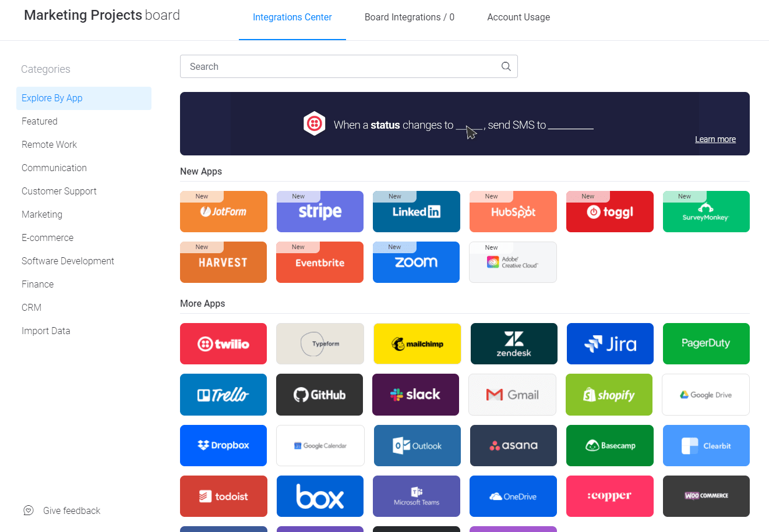Select the Remote Work category
Image resolution: width=769 pixels, height=532 pixels.
click(x=84, y=144)
